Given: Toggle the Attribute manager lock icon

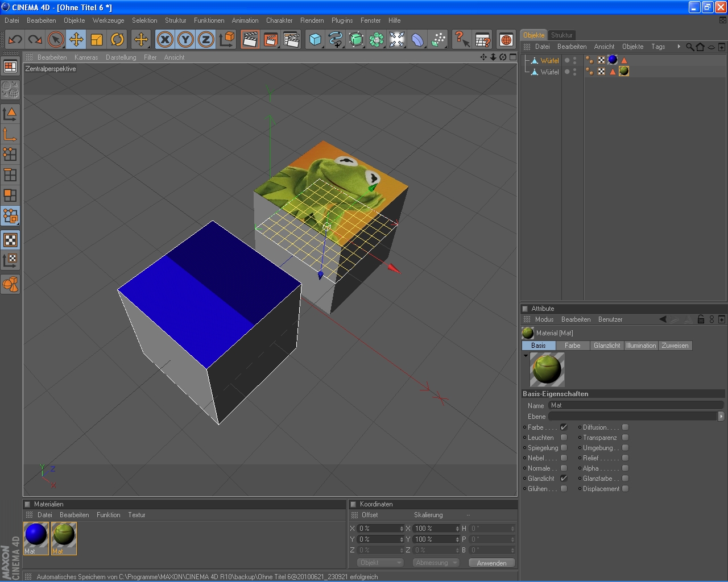Looking at the screenshot, I should (701, 319).
